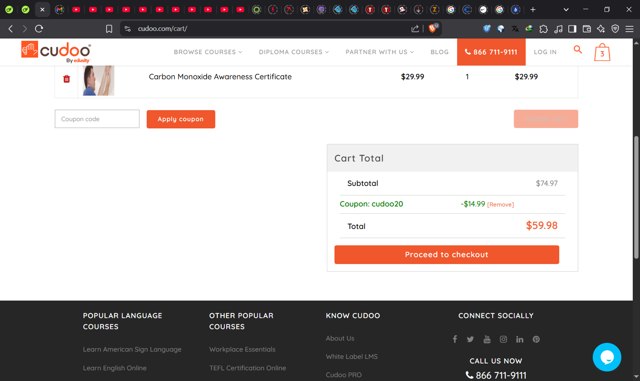Click the Cudoo logo
Screen dimensions: 640x381
(56, 51)
